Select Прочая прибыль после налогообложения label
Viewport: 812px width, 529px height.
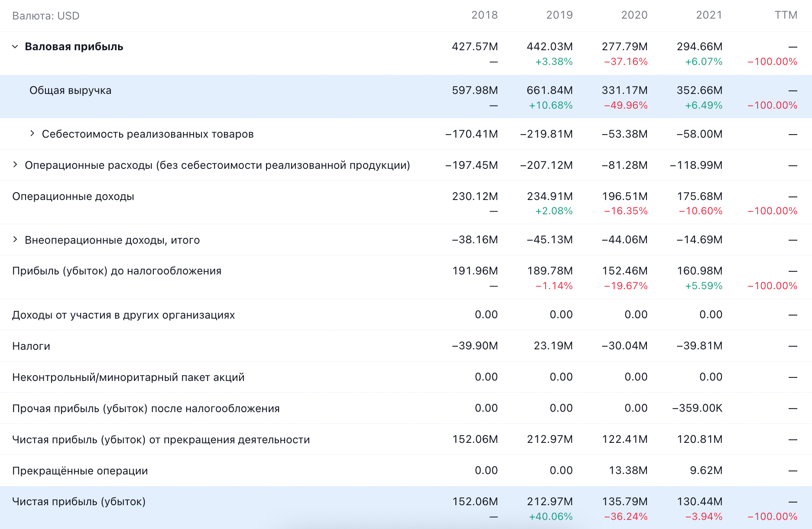[146, 409]
